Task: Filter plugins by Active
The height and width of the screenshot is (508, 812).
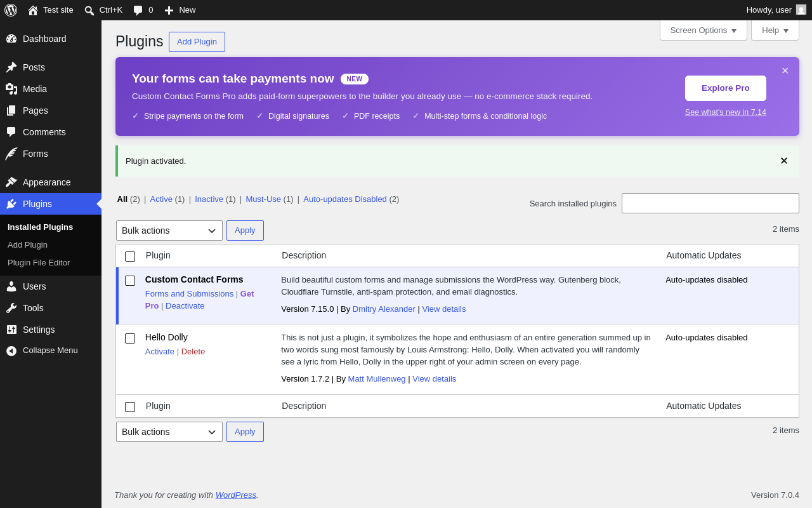Action: (161, 199)
